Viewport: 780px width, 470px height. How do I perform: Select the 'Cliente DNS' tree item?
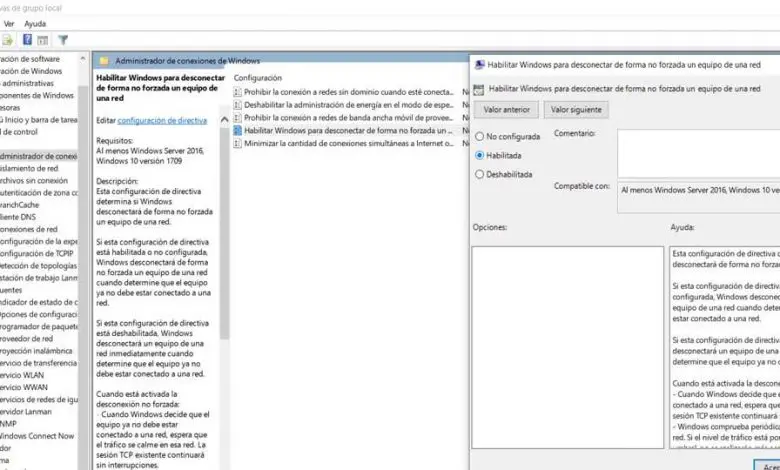pos(18,217)
